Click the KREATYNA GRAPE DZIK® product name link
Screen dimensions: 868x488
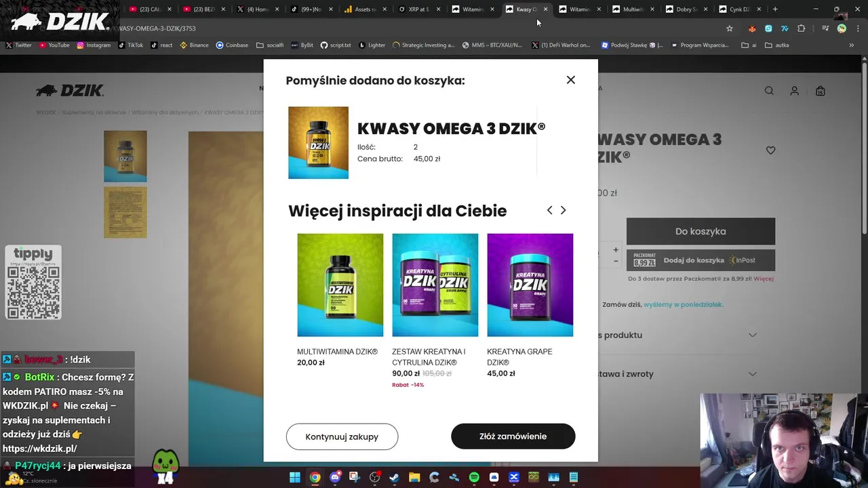click(x=519, y=357)
